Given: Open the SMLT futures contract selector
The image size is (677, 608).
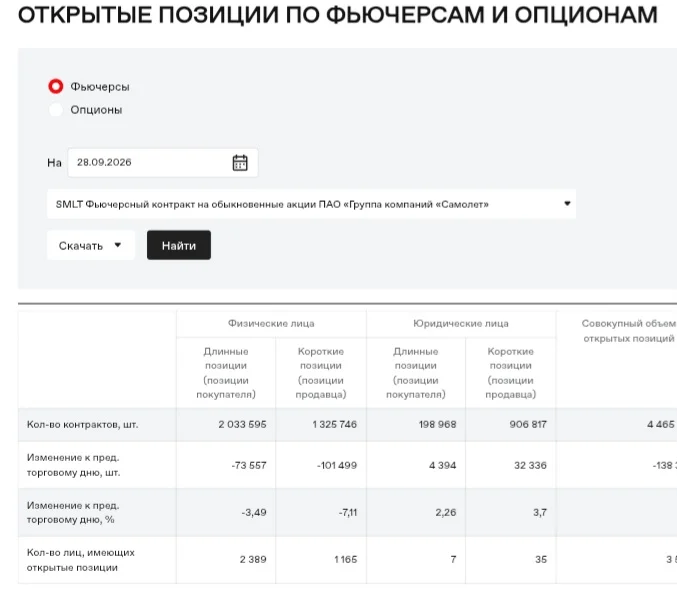Looking at the screenshot, I should (311, 204).
